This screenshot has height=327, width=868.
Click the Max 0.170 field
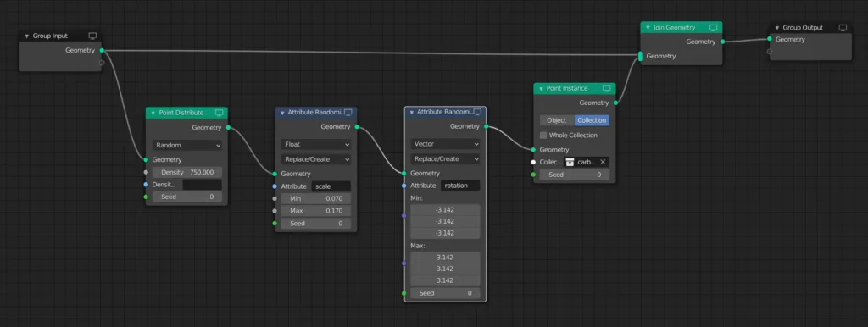pyautogui.click(x=316, y=211)
